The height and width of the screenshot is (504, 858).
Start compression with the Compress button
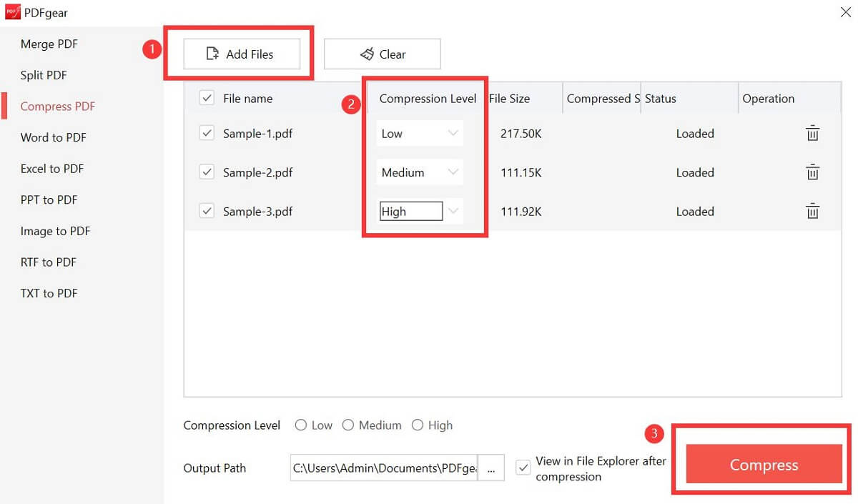(x=764, y=465)
